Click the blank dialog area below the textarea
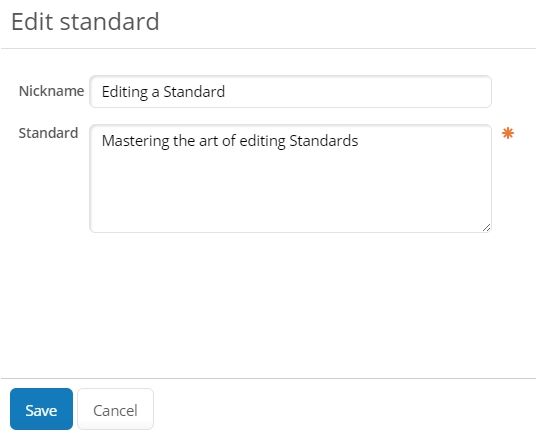Viewport: 536px width, 445px height. [x=268, y=304]
